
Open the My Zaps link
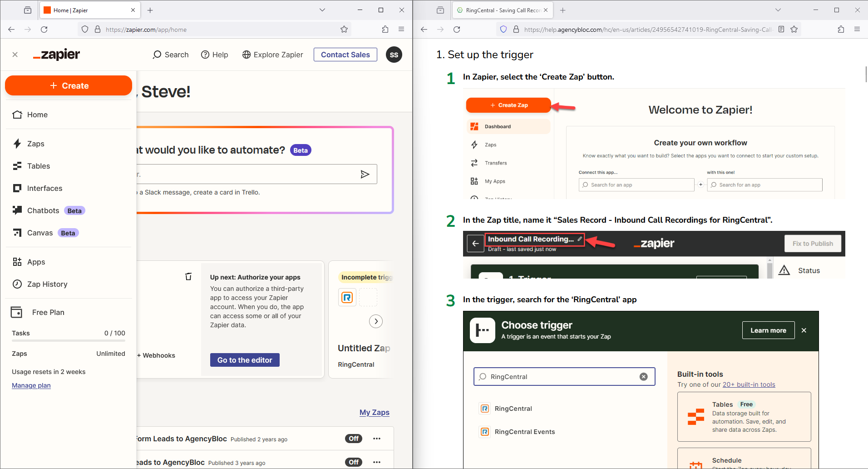point(375,412)
